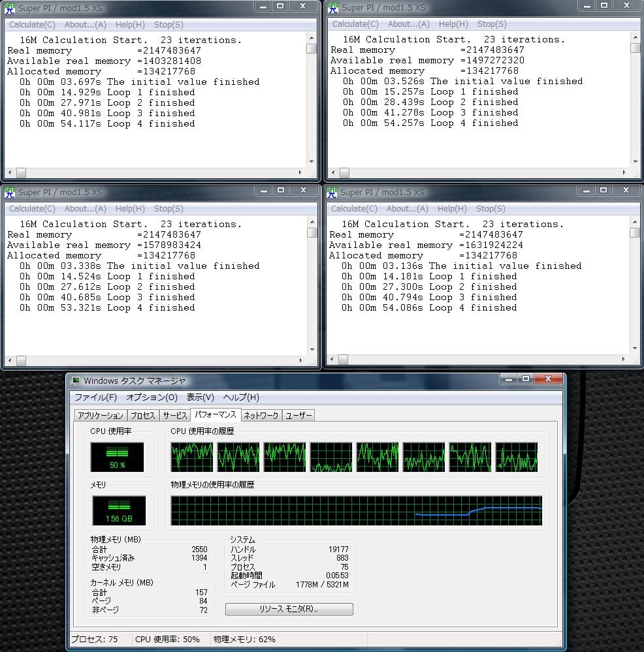Click scroll-up arrow in bottom-left Super PI
The width and height of the screenshot is (644, 652).
point(312,222)
